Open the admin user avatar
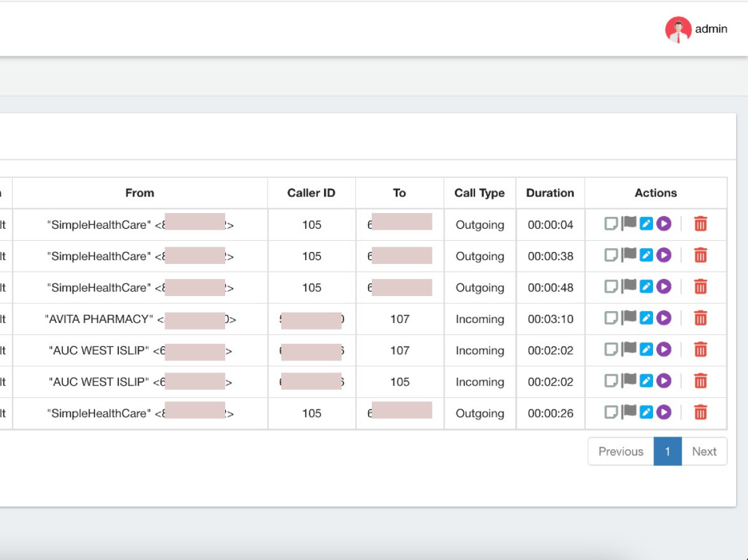The image size is (748, 560). click(x=678, y=30)
